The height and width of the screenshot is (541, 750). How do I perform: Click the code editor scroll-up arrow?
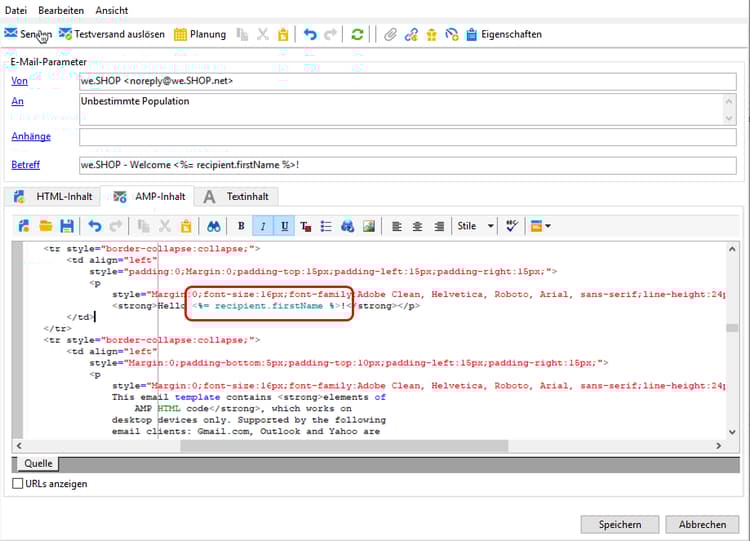732,249
